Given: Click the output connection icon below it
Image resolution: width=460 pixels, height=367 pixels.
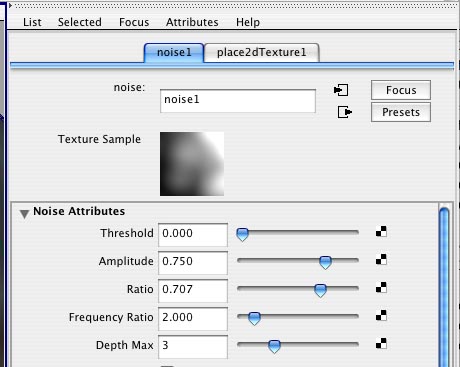Looking at the screenshot, I should point(345,112).
